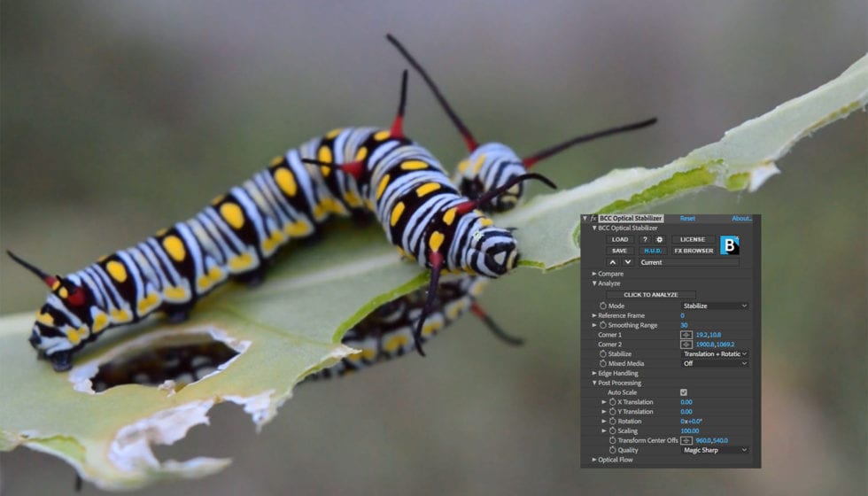Toggle the Scaling stopwatch icon
Viewport: 868px width, 496px height.
click(613, 430)
